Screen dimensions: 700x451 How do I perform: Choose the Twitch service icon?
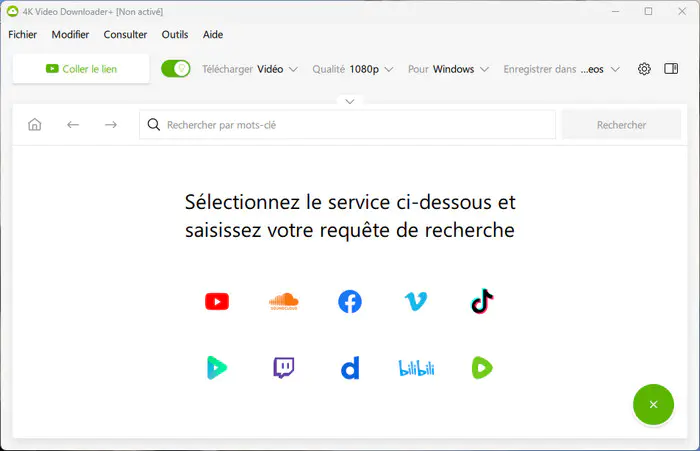[283, 368]
